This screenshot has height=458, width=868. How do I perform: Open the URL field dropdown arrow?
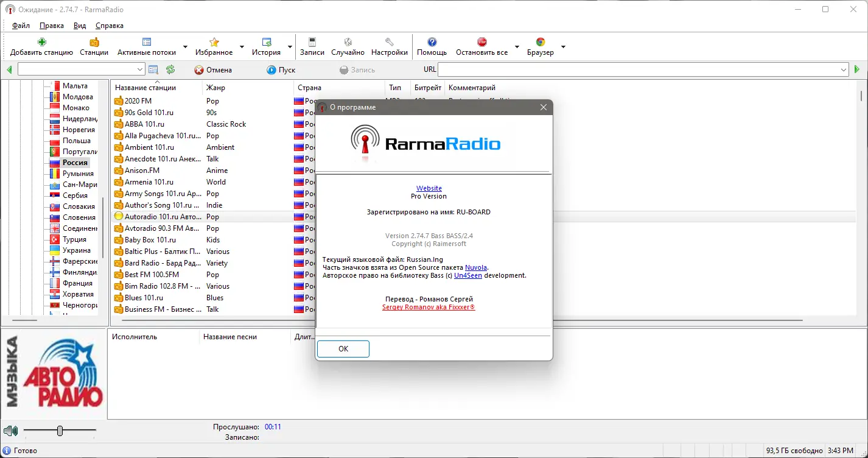pos(844,70)
